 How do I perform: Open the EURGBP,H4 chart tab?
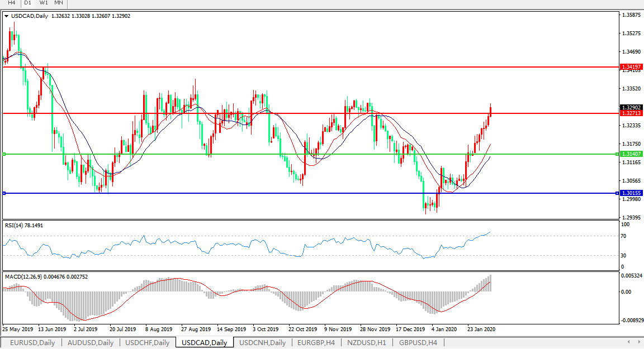click(316, 342)
